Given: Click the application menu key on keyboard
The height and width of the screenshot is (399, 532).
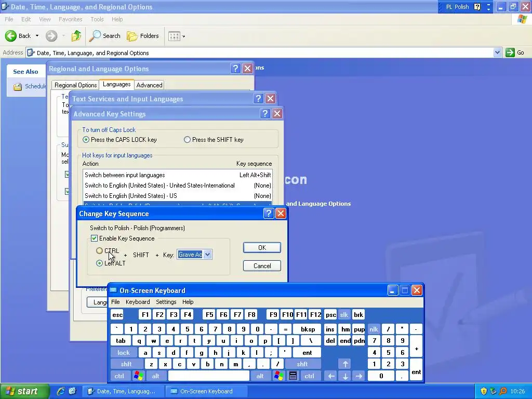Looking at the screenshot, I should (x=293, y=376).
